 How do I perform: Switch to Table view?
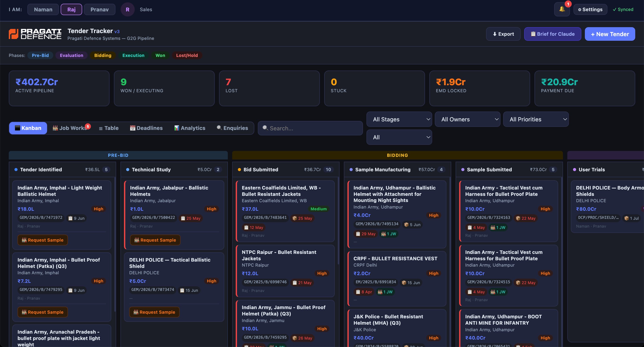coord(109,128)
